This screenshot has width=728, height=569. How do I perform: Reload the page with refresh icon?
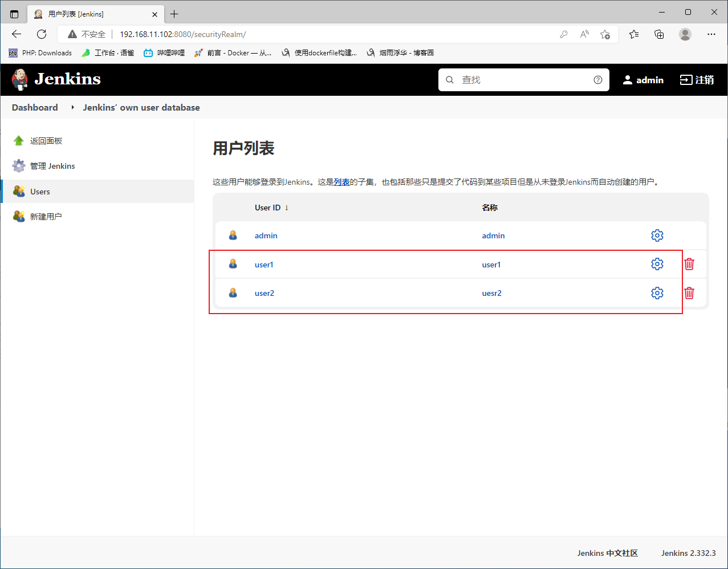[x=42, y=34]
